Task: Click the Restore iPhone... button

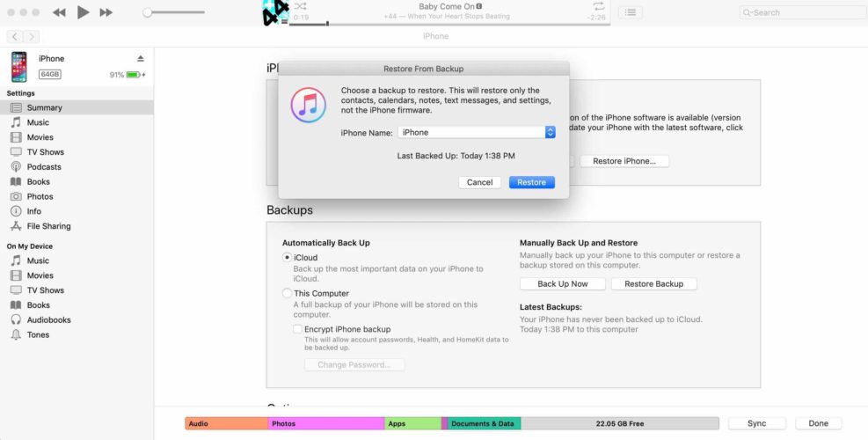Action: (624, 161)
